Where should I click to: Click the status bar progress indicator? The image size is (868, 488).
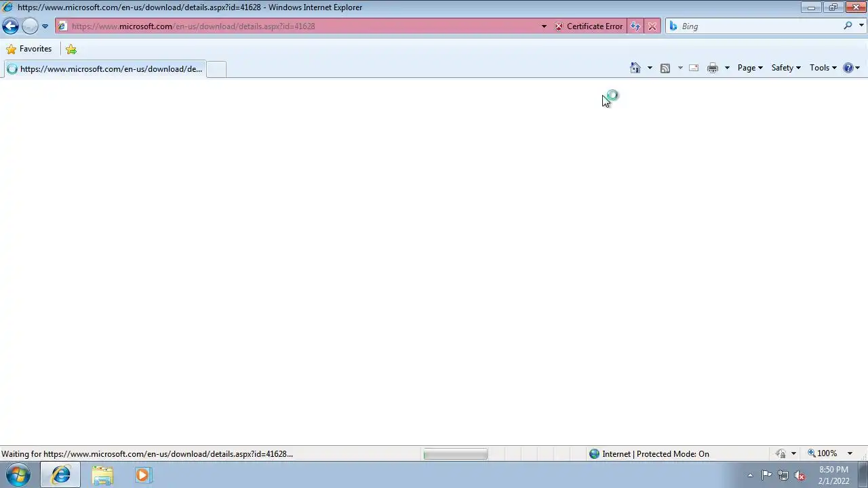455,454
